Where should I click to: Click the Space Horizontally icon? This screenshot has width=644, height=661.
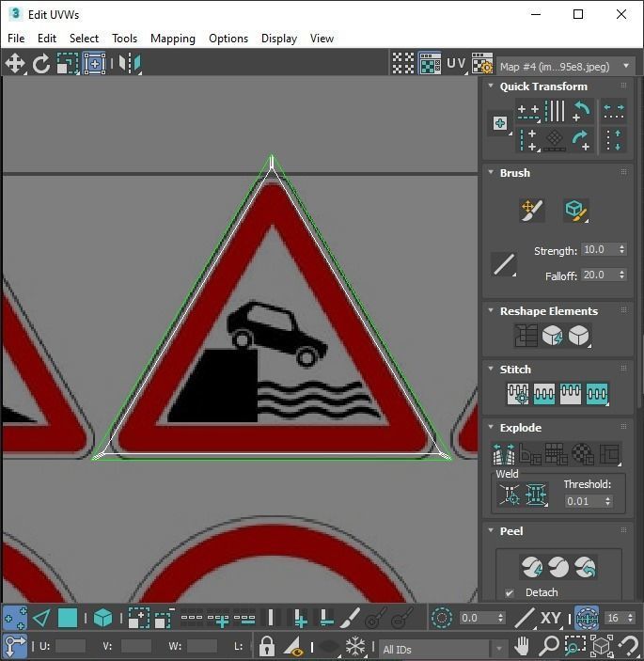tap(614, 111)
